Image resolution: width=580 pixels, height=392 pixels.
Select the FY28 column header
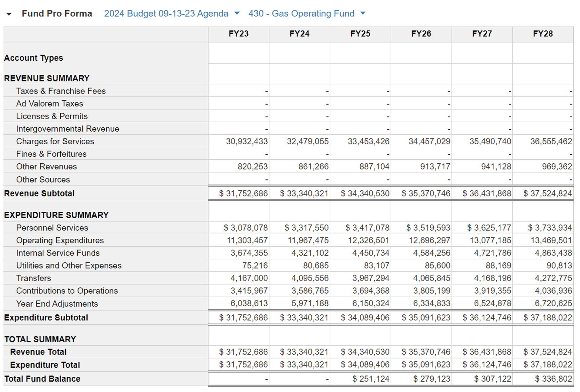(x=543, y=34)
